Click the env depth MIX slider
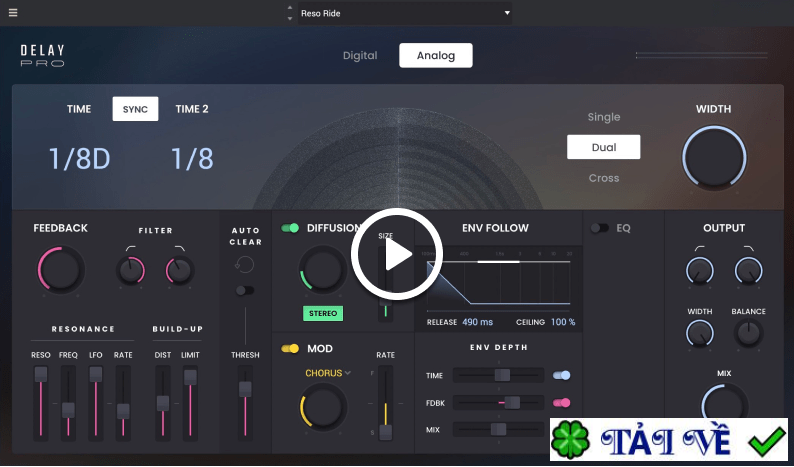Image resolution: width=794 pixels, height=467 pixels. (498, 430)
